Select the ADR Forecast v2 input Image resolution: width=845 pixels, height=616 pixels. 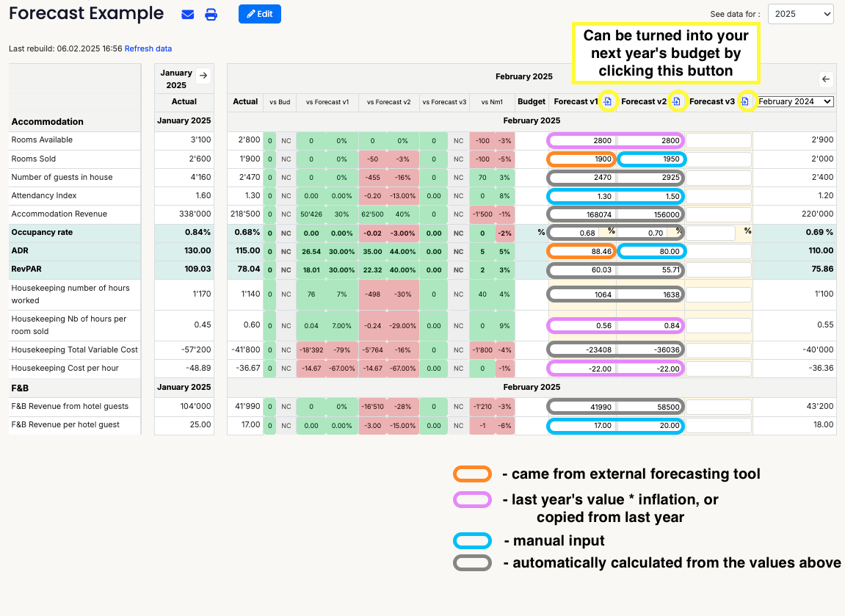[651, 251]
